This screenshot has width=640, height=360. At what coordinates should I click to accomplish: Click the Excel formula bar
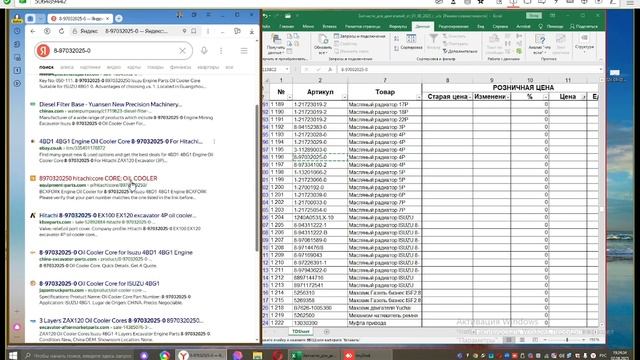(x=469, y=70)
